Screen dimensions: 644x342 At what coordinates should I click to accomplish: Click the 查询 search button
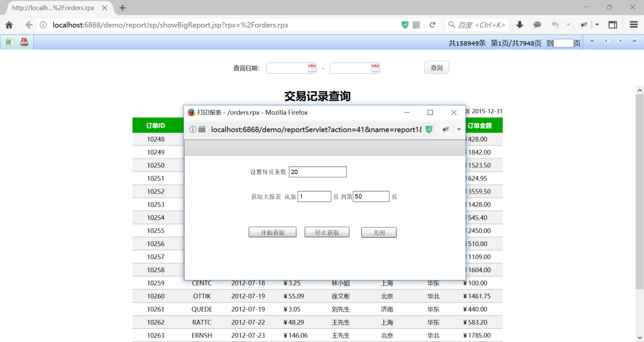436,68
